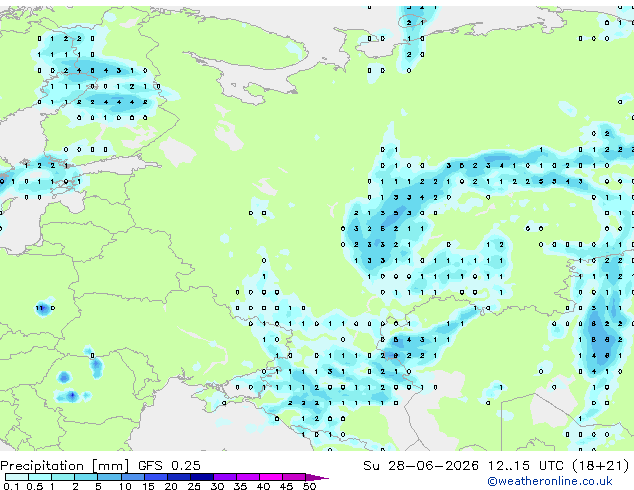Click the 1–2 mm legend color swatch
The width and height of the screenshot is (634, 490).
[x=63, y=477]
